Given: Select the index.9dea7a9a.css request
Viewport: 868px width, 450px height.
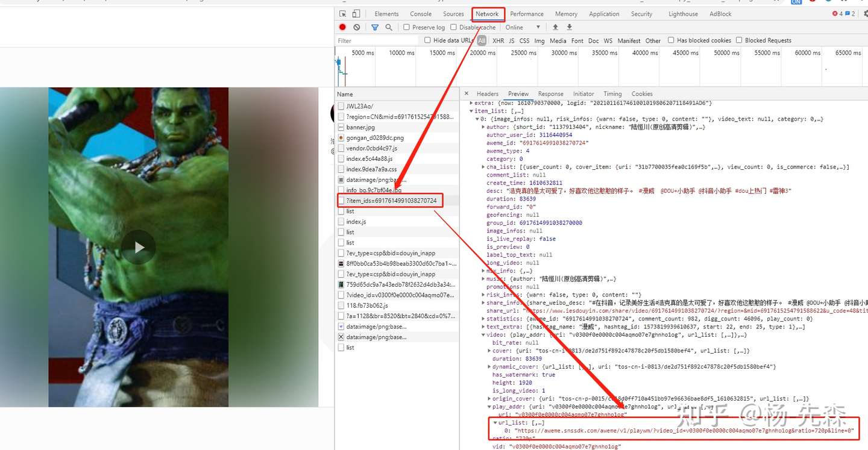Looking at the screenshot, I should (x=397, y=169).
